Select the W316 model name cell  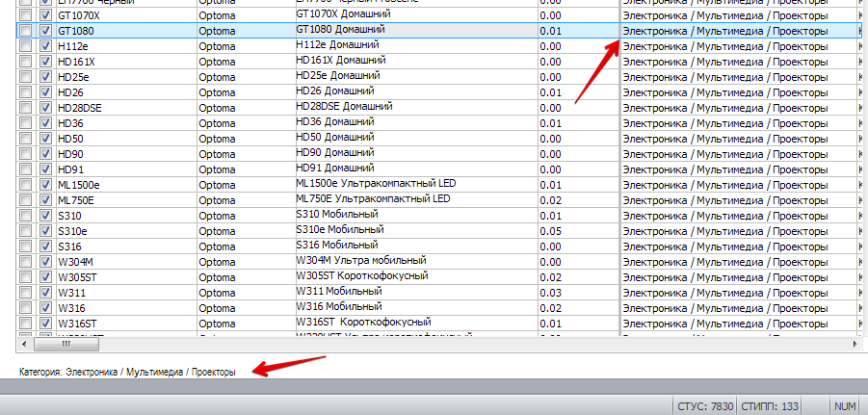pyautogui.click(x=125, y=308)
